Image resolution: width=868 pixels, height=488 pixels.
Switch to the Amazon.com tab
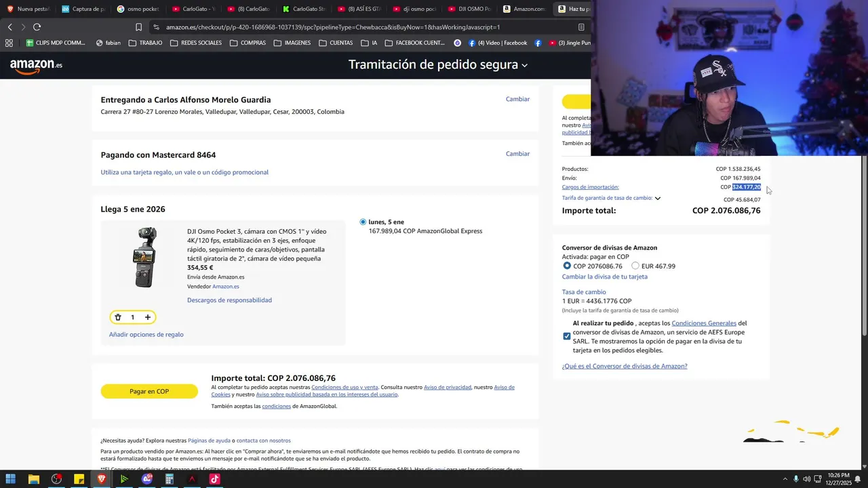(x=524, y=9)
